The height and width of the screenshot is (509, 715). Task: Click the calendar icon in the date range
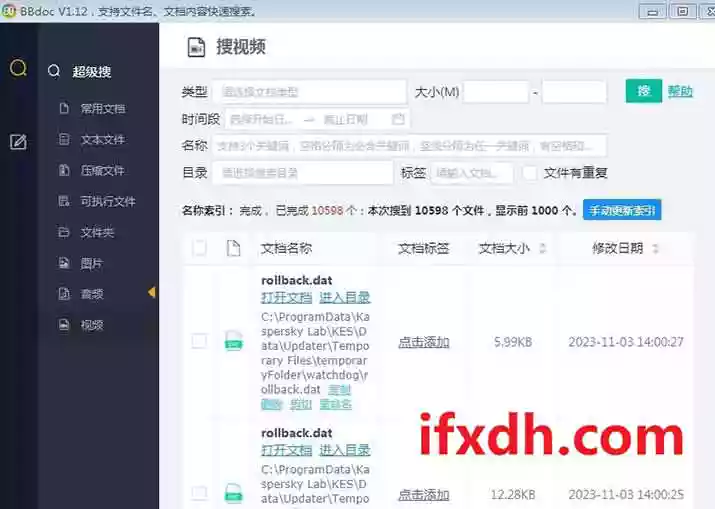point(398,119)
